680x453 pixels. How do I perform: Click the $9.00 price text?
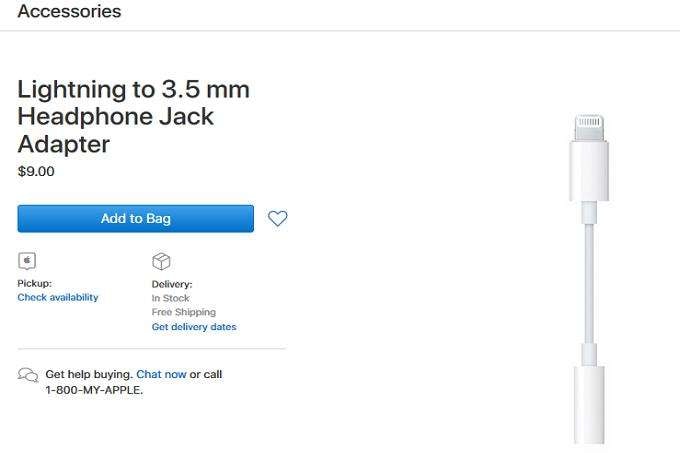[x=36, y=171]
